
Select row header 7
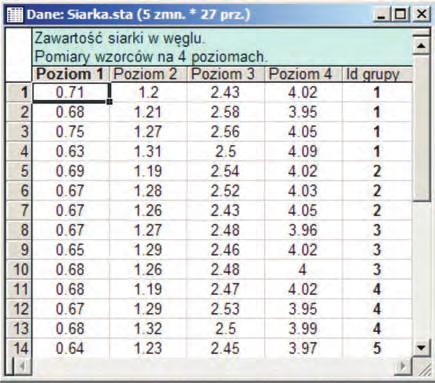[19, 210]
